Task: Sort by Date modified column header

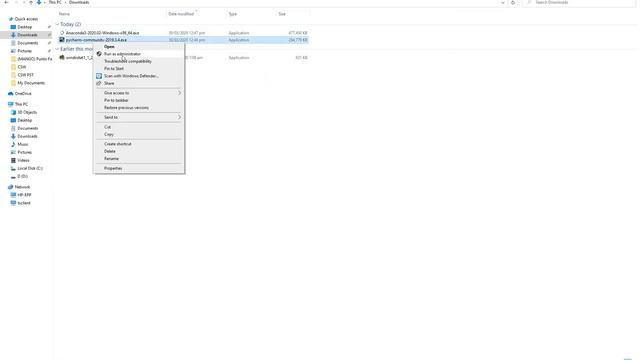Action: click(x=181, y=14)
